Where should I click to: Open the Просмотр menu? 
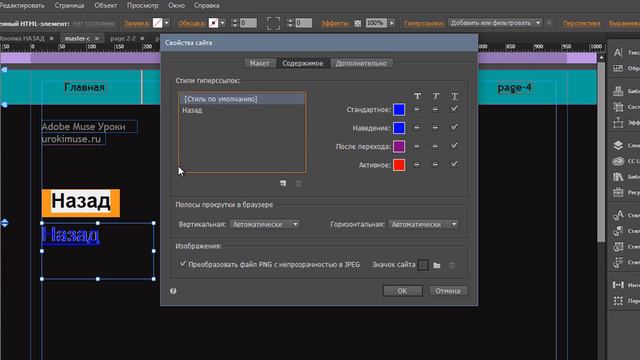coord(142,5)
